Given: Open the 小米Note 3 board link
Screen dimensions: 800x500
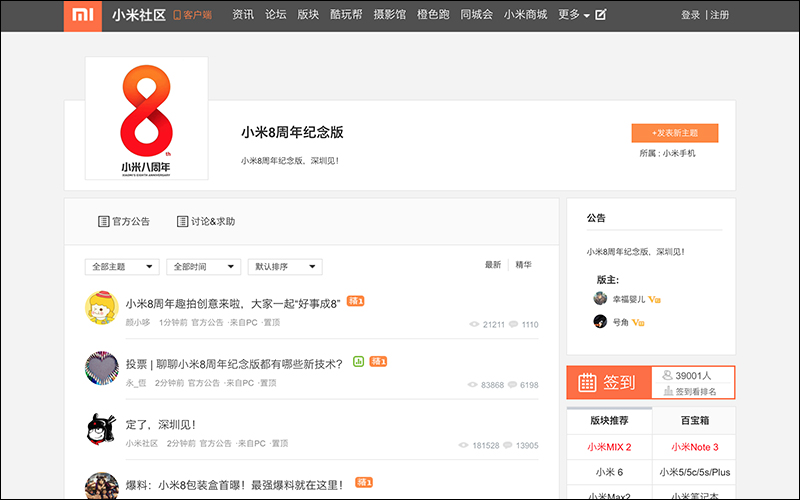Looking at the screenshot, I should tap(694, 447).
